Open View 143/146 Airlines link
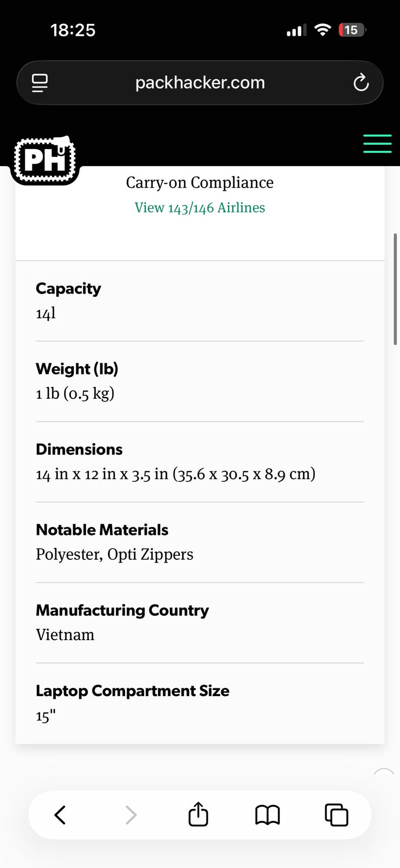The width and height of the screenshot is (400, 868). 199,208
